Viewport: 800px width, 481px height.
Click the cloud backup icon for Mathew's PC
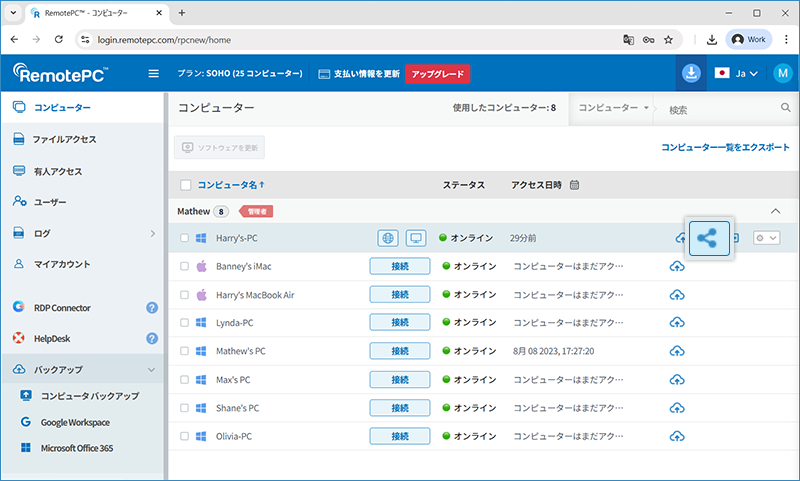pyautogui.click(x=677, y=351)
